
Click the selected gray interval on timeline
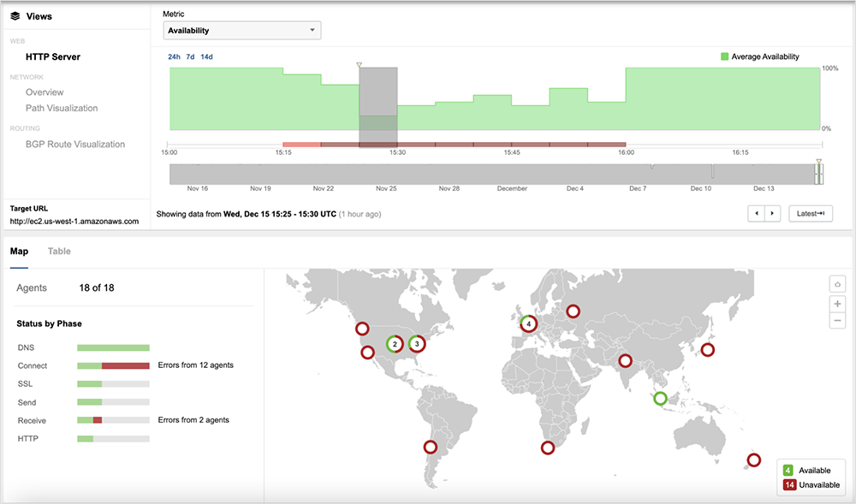377,107
